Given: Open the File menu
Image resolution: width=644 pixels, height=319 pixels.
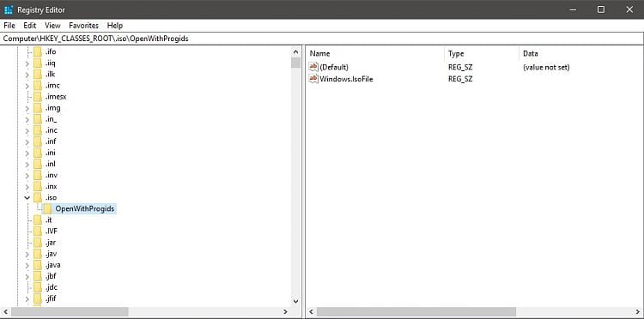Looking at the screenshot, I should coord(9,26).
